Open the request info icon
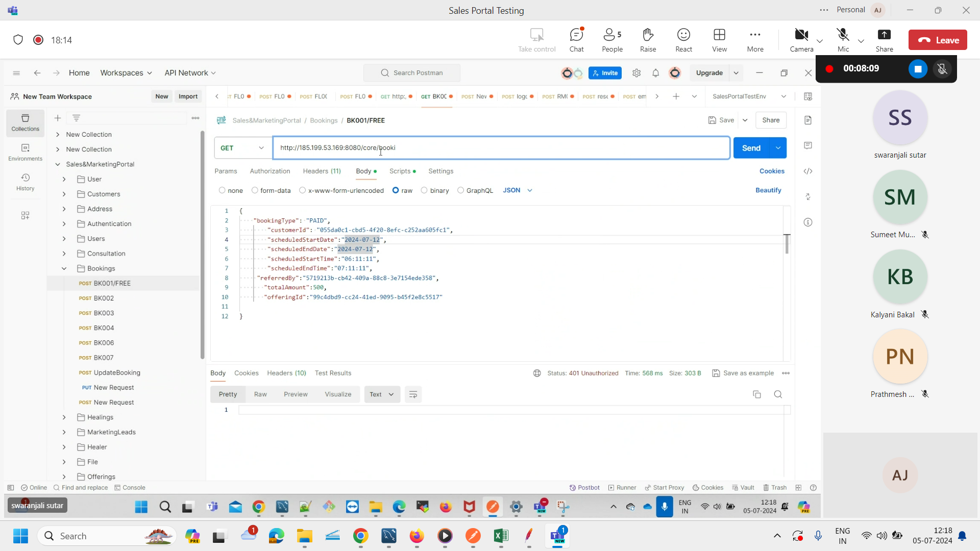This screenshot has width=980, height=551. [807, 222]
